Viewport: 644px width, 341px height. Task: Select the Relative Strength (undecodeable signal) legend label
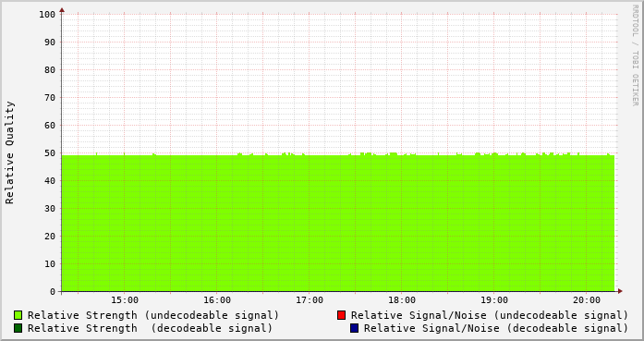click(x=153, y=315)
